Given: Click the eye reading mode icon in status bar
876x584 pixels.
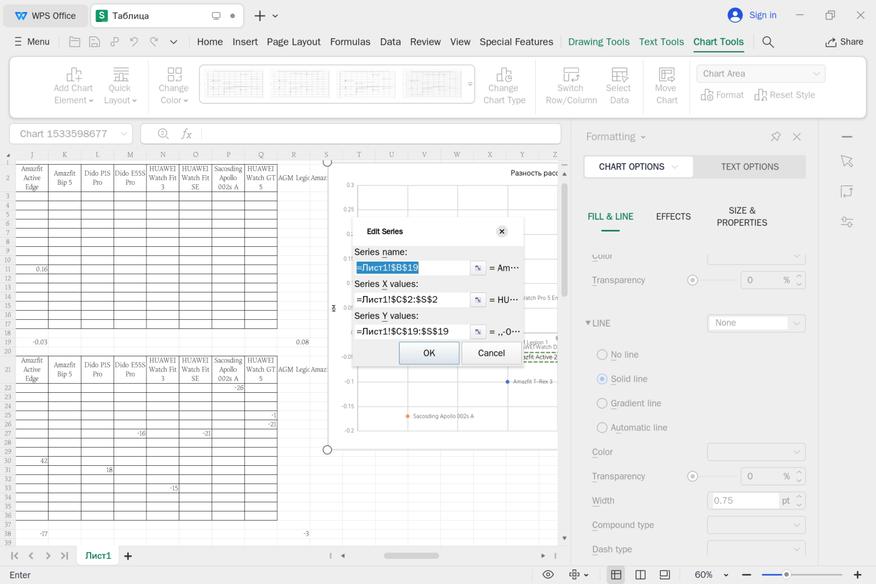Looking at the screenshot, I should [548, 574].
